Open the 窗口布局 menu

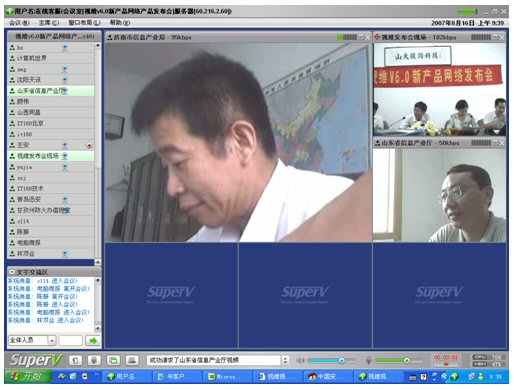click(84, 23)
